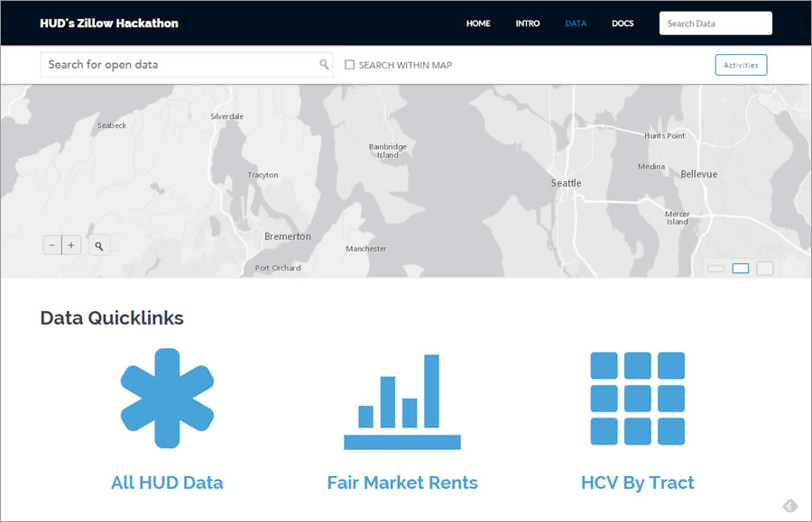
Task: Select the DATA tab
Action: click(576, 23)
